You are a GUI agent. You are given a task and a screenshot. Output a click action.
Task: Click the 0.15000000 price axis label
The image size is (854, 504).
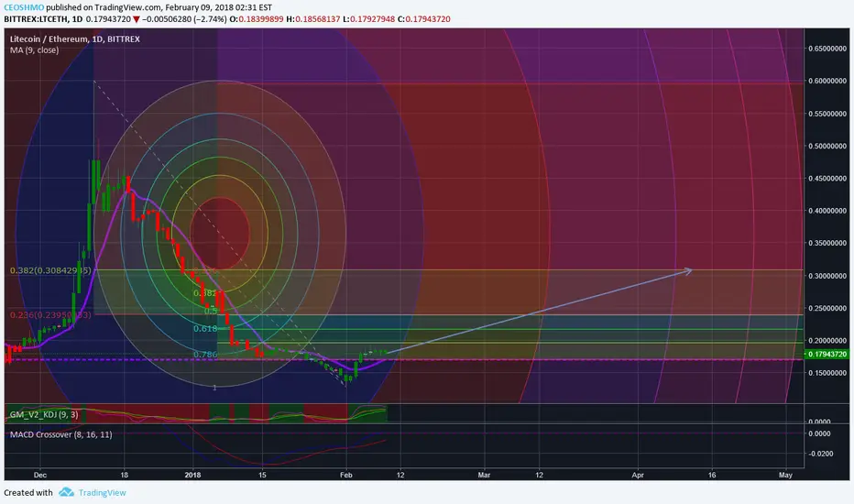[x=827, y=373]
